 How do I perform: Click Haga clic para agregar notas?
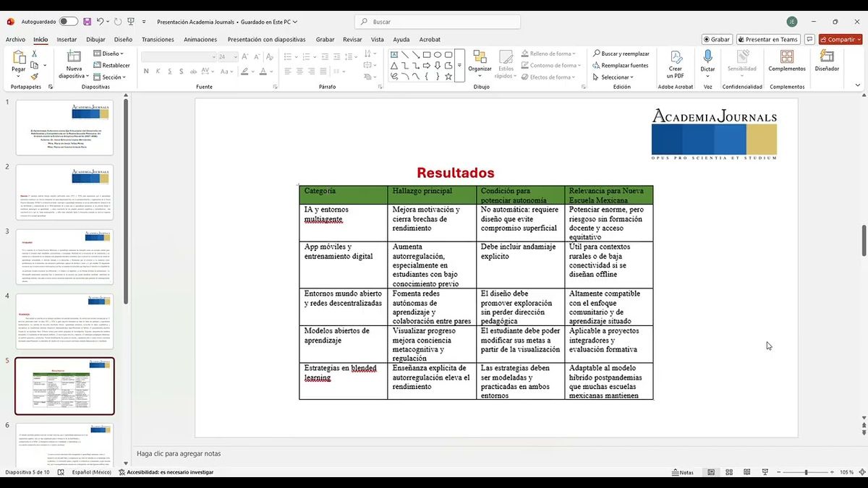tap(179, 453)
